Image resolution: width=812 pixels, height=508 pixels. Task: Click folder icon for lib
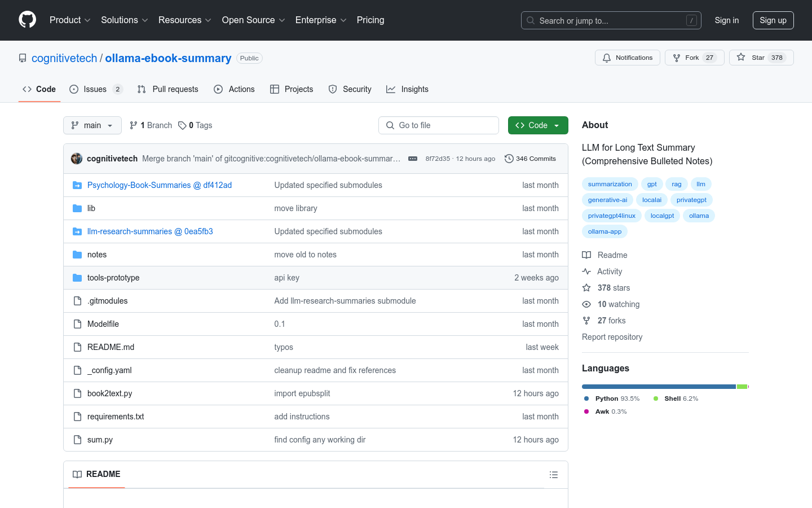coord(77,208)
